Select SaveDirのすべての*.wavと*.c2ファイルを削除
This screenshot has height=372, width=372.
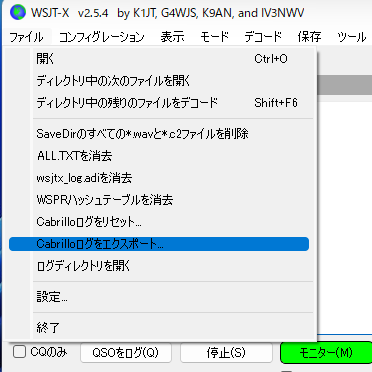[x=159, y=134]
